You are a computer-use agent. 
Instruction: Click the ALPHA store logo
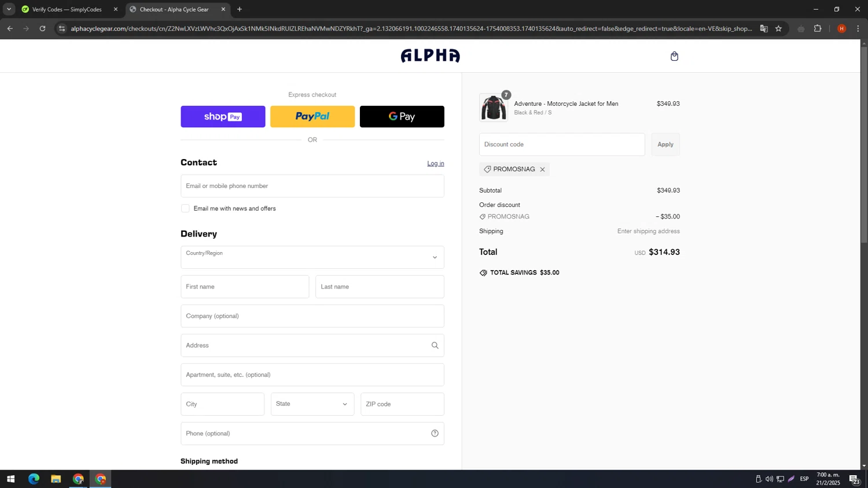tap(431, 56)
